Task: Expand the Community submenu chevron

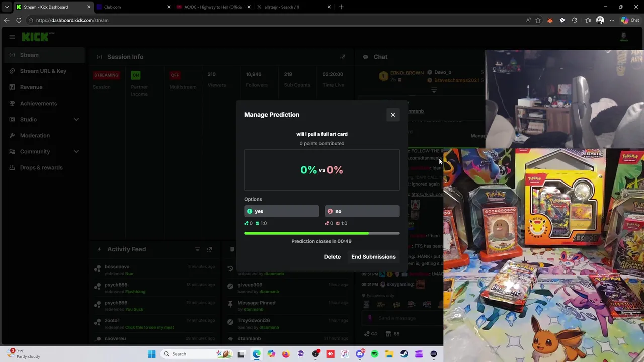Action: coord(76,151)
